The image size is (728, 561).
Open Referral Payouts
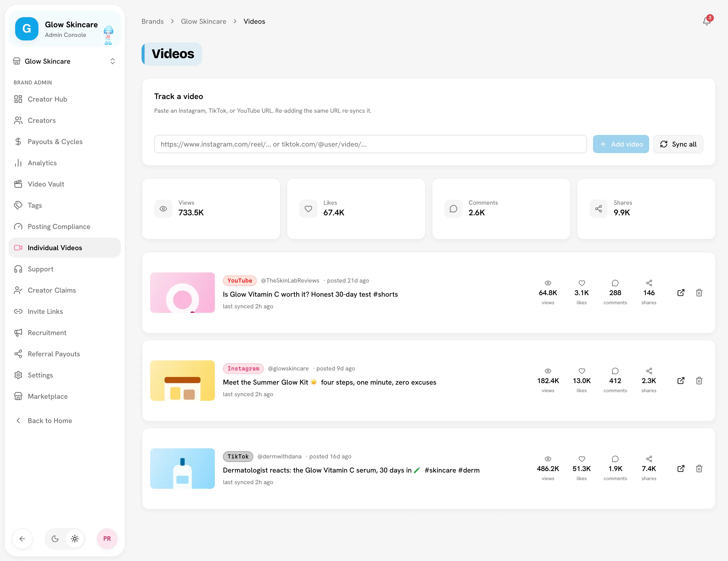tap(65, 354)
